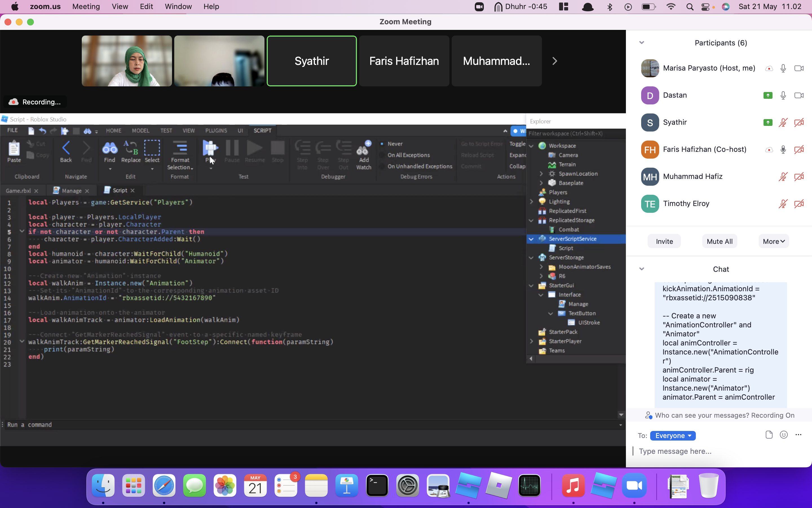Collapse code fold arrow on line 20

click(x=22, y=341)
